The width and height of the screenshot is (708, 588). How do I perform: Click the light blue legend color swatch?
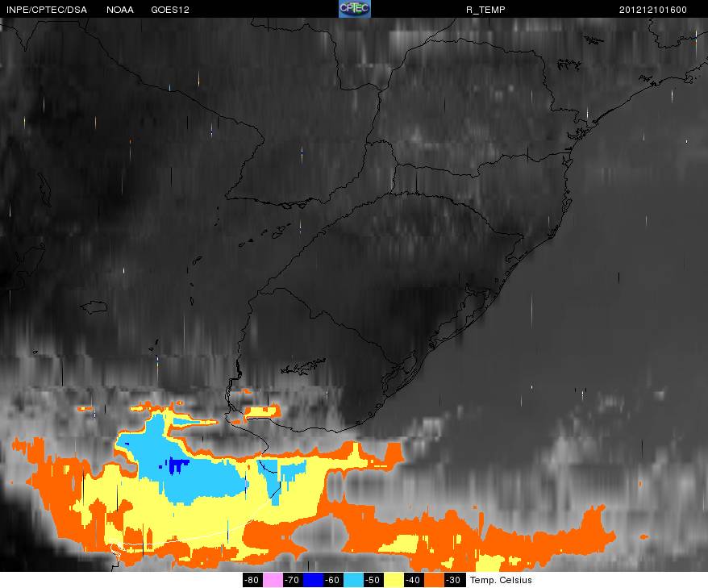(353, 580)
